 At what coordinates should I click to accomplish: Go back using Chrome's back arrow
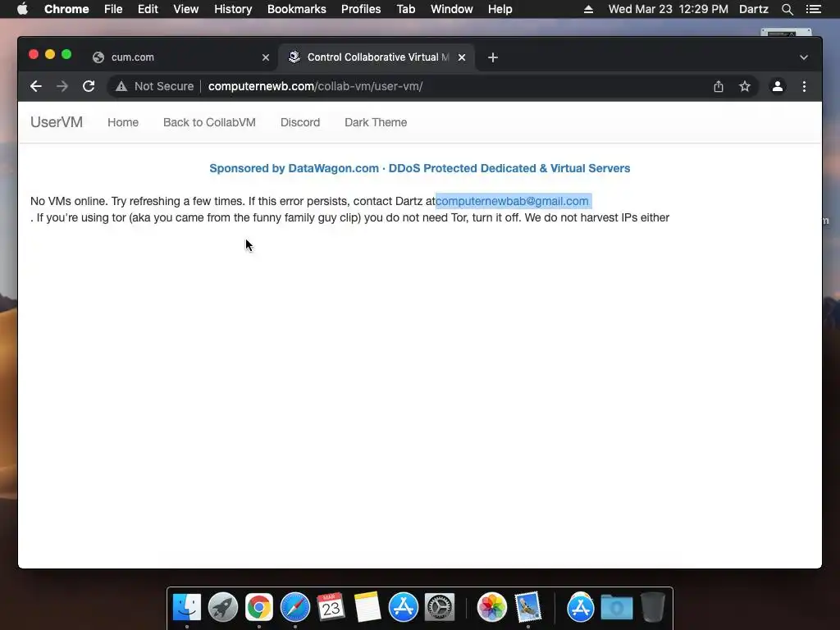[x=36, y=86]
